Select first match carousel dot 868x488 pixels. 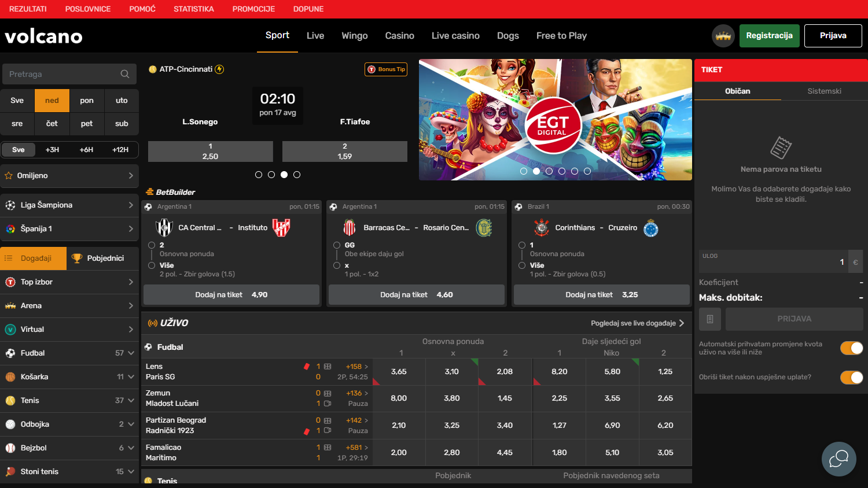(259, 175)
